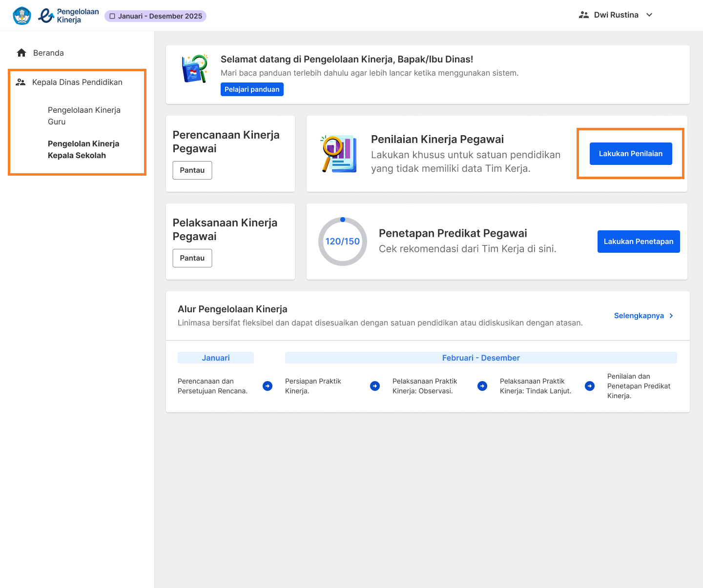The width and height of the screenshot is (703, 588).
Task: Click the Perencanaan Kinerja Pegawai heading
Action: pos(226,142)
